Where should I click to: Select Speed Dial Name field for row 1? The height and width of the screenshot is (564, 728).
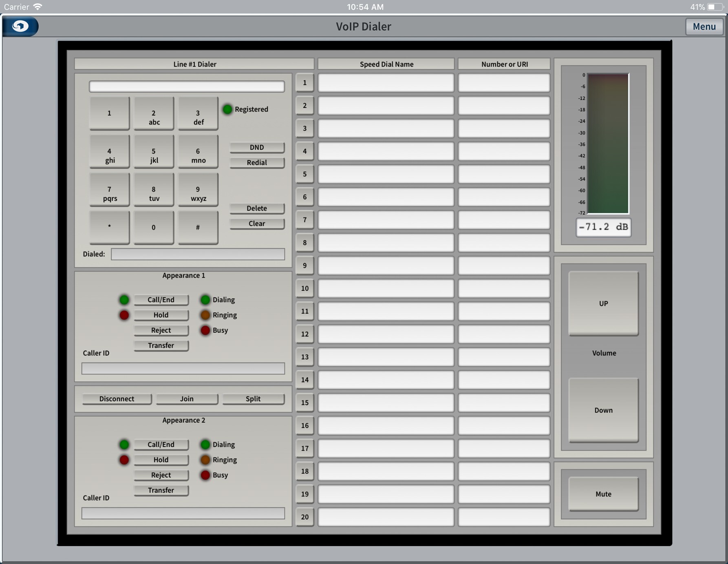point(386,83)
